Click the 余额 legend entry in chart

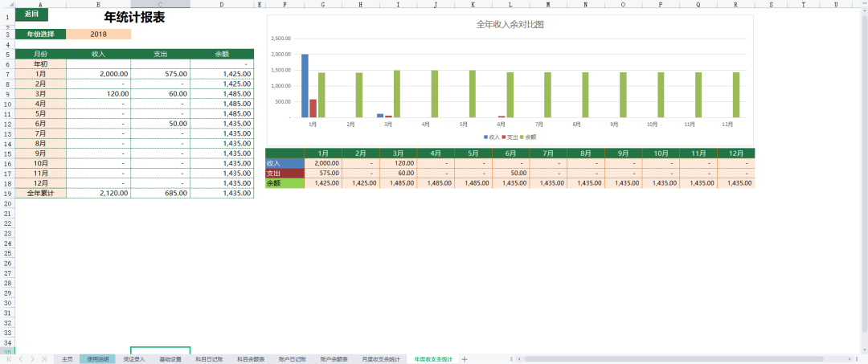[528, 136]
